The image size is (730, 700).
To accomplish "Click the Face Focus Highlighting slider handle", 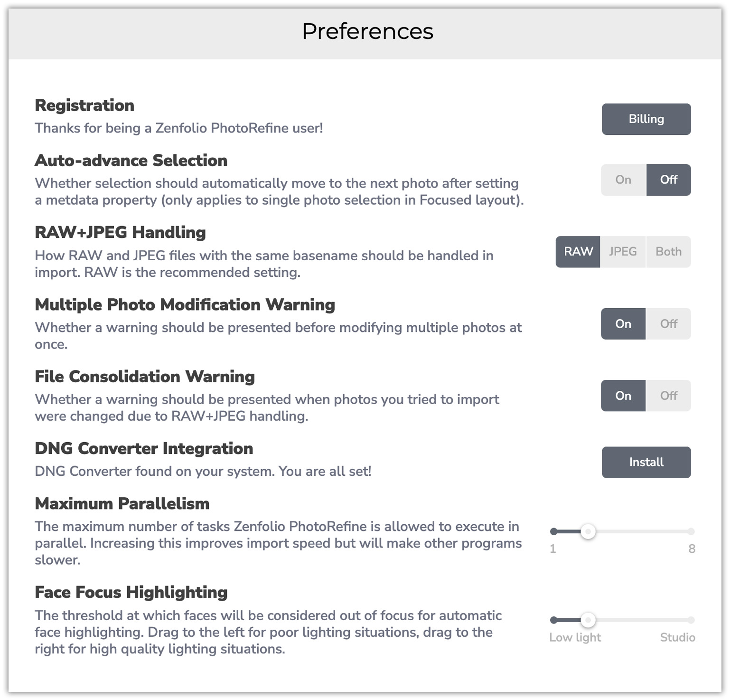I will pos(588,620).
